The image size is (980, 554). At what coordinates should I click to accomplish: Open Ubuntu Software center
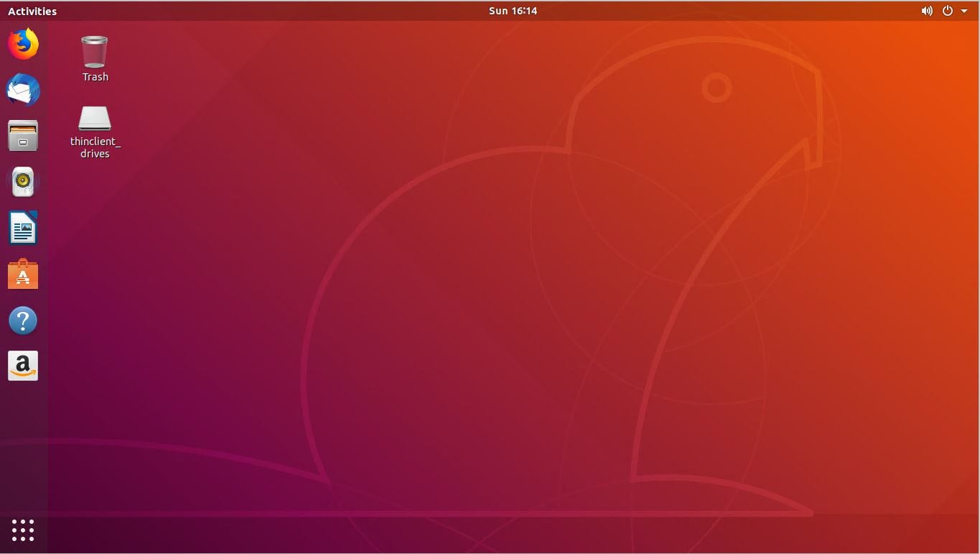pyautogui.click(x=23, y=274)
